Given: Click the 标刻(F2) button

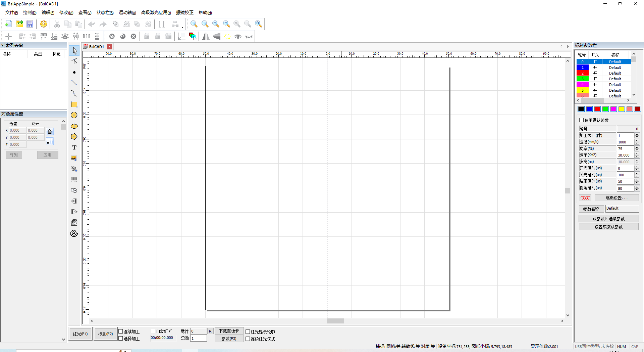Looking at the screenshot, I should pos(105,334).
